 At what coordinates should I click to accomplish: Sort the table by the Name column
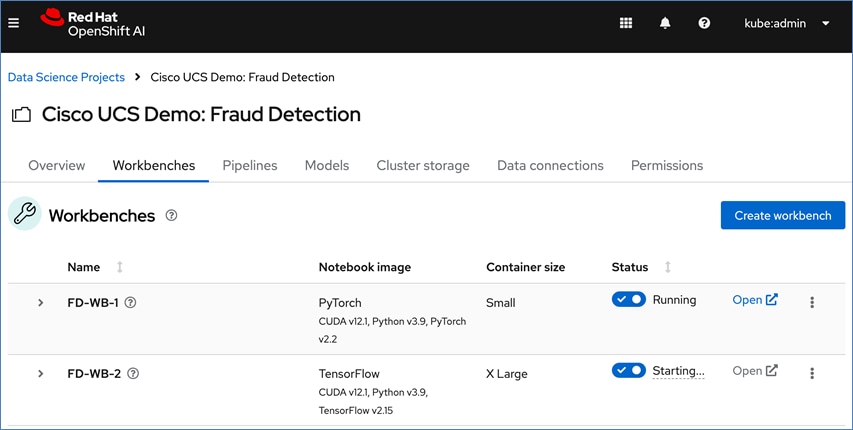coord(120,267)
